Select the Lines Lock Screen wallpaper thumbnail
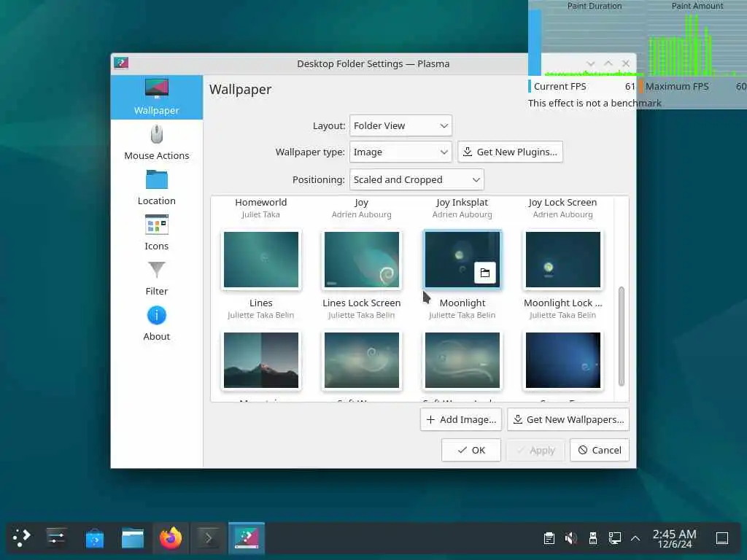Image resolution: width=747 pixels, height=560 pixels. point(362,260)
